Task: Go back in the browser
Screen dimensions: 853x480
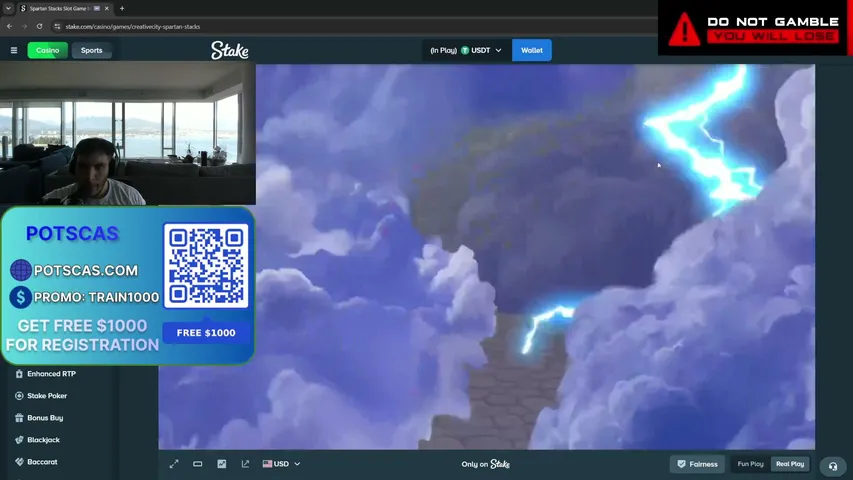Action: (9, 26)
